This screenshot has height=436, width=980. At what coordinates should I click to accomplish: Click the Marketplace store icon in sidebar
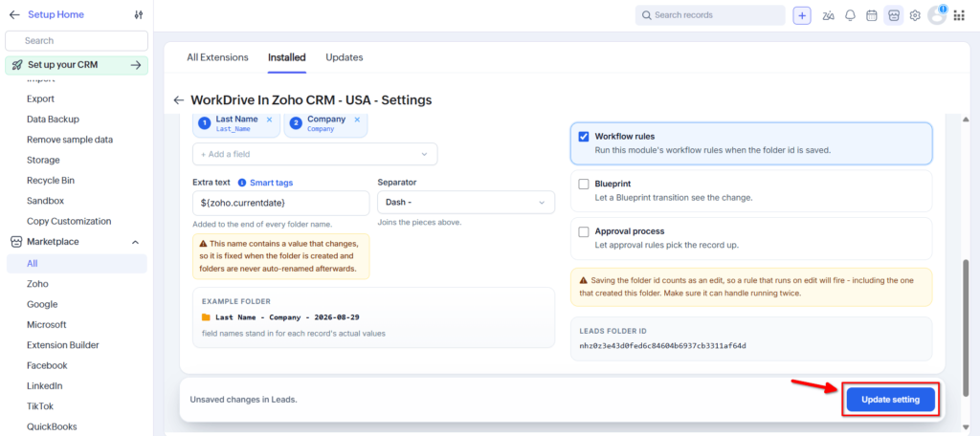(x=15, y=242)
